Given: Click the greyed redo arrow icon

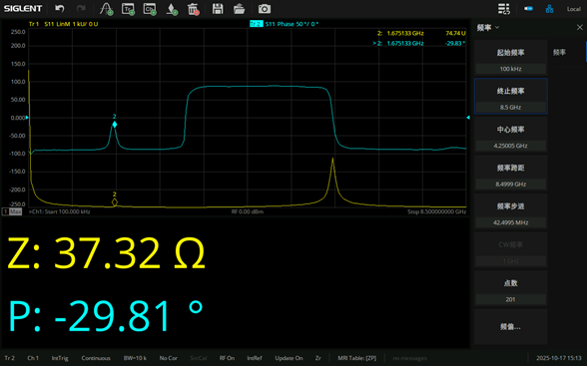Looking at the screenshot, I should click(x=81, y=9).
